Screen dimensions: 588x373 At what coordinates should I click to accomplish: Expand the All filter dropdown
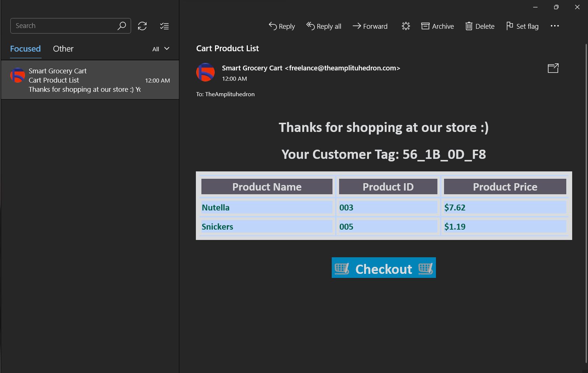pos(161,49)
